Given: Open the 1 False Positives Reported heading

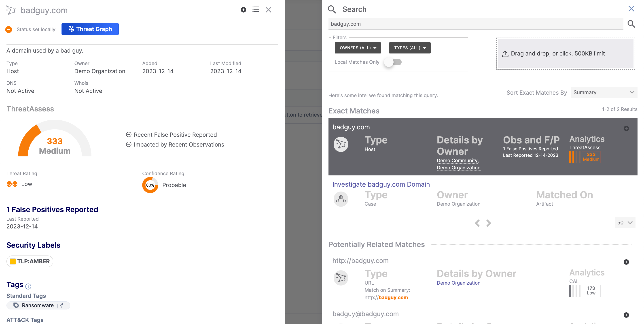Looking at the screenshot, I should point(52,209).
